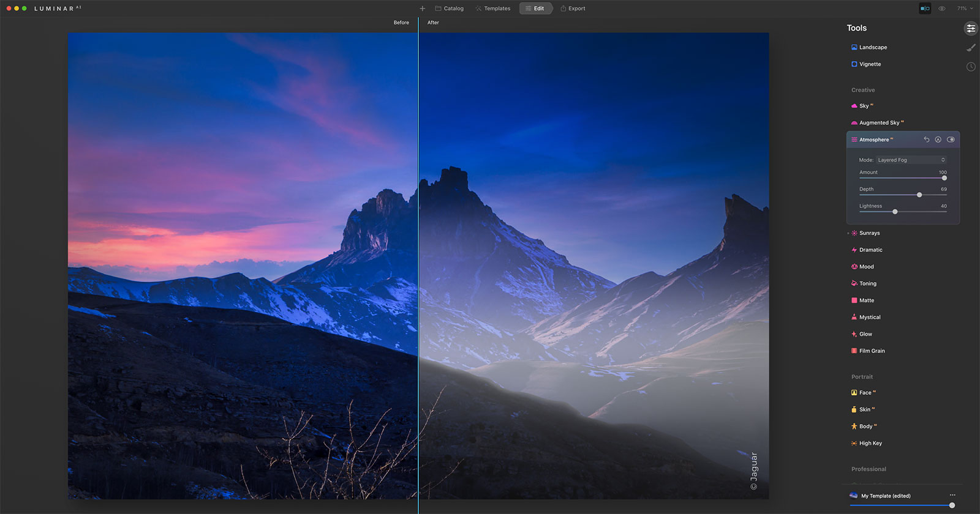Image resolution: width=980 pixels, height=514 pixels.
Task: Open the edit history clock icon
Action: (x=971, y=67)
